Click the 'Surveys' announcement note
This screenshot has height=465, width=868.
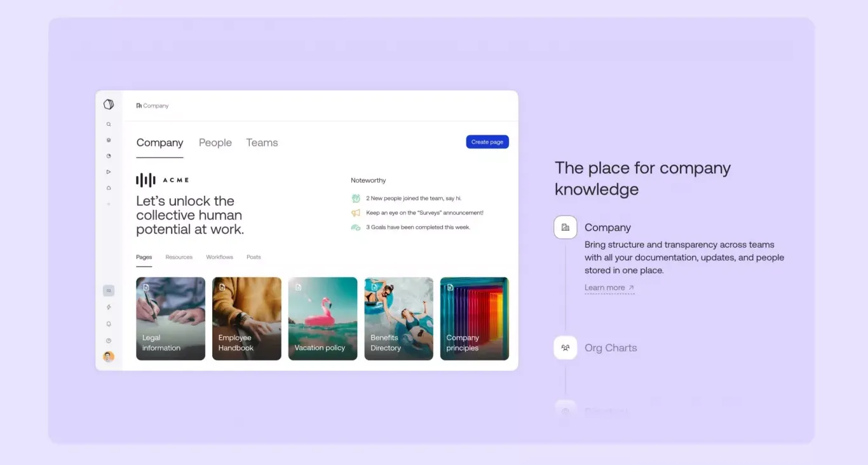tap(424, 213)
